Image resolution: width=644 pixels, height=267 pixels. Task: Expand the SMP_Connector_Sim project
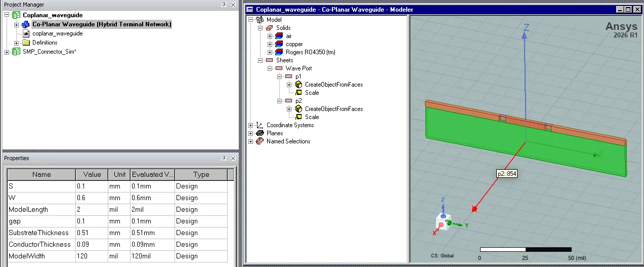click(x=7, y=52)
